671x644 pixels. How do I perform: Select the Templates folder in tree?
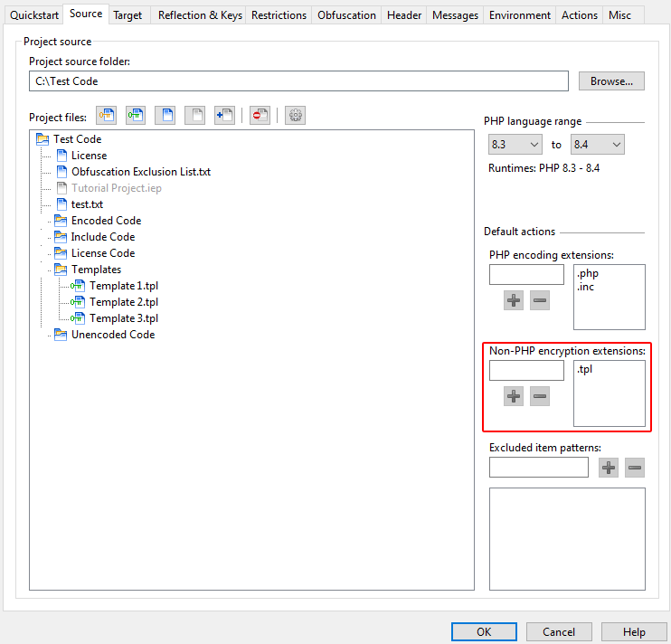[96, 270]
